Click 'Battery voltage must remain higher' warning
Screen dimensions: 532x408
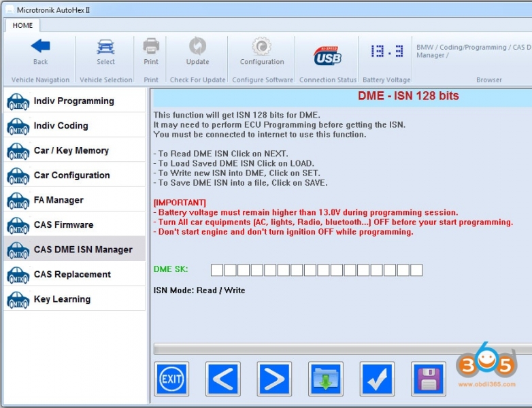pyautogui.click(x=305, y=213)
